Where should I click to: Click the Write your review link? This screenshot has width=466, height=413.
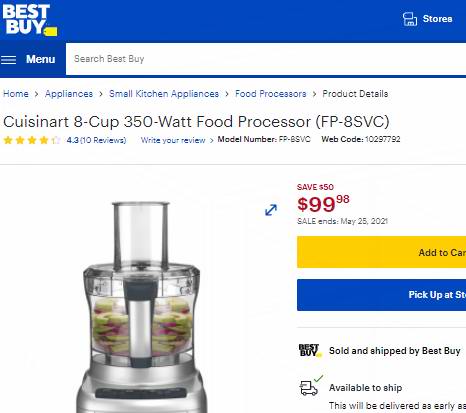point(173,140)
